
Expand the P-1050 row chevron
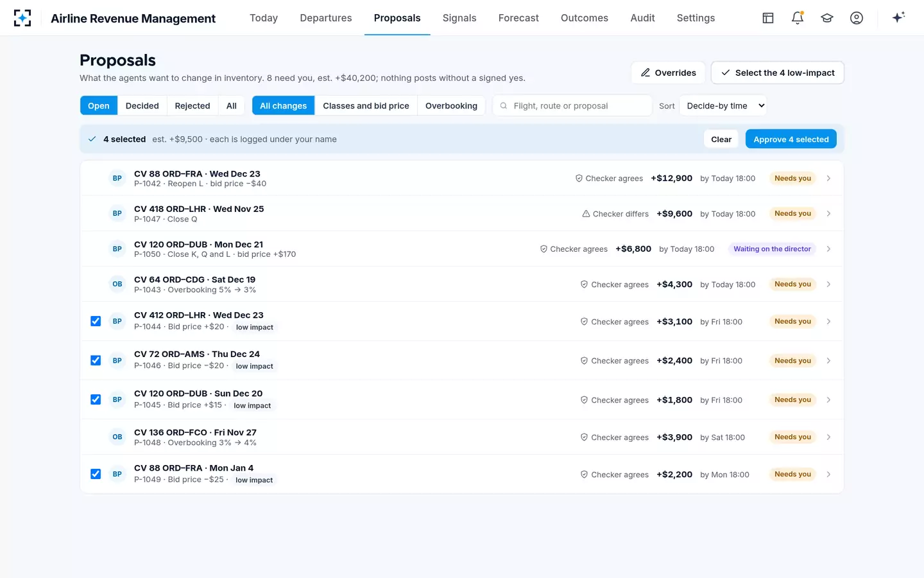pos(828,249)
